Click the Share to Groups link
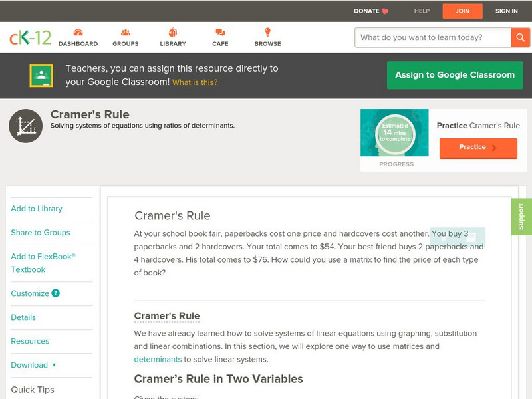The width and height of the screenshot is (532, 399). (41, 232)
